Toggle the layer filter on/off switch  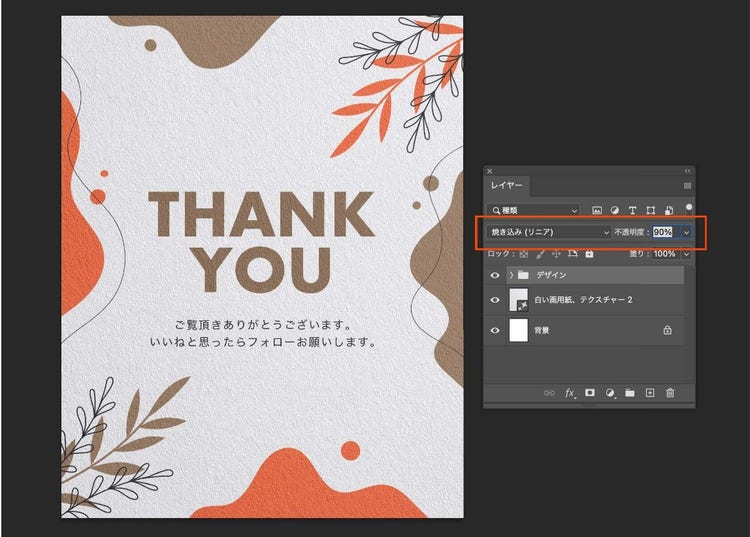[x=688, y=207]
